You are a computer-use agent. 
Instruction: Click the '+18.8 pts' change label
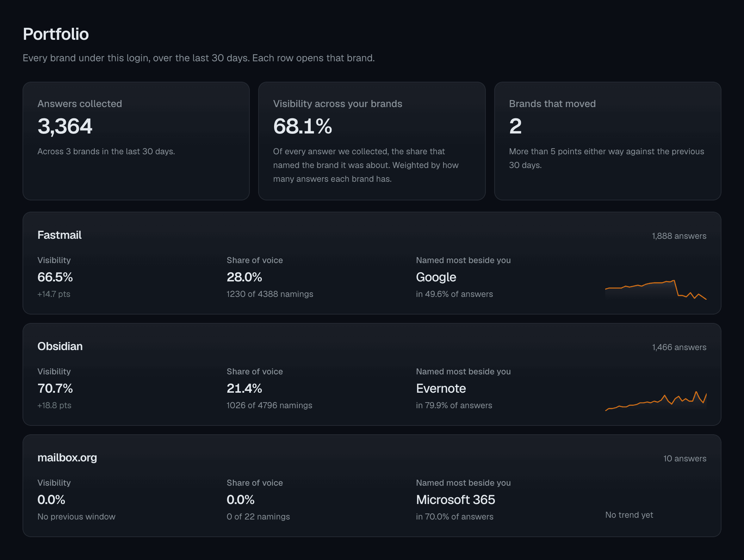coord(54,405)
